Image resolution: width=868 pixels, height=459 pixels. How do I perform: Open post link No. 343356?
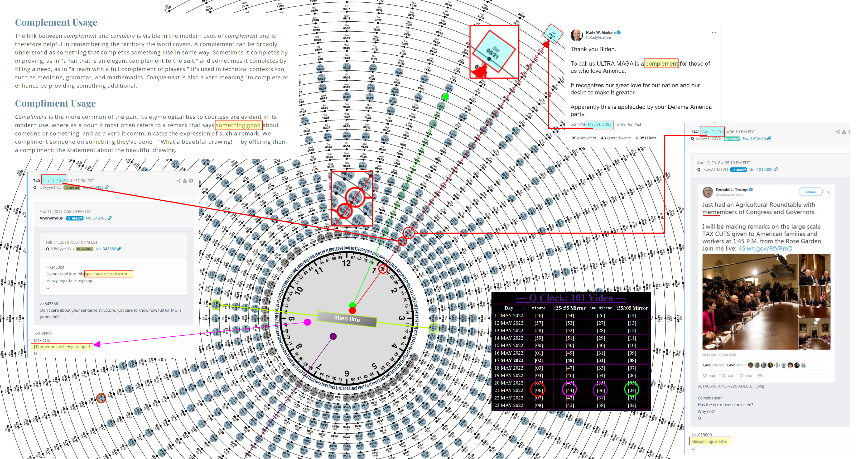pyautogui.click(x=105, y=249)
